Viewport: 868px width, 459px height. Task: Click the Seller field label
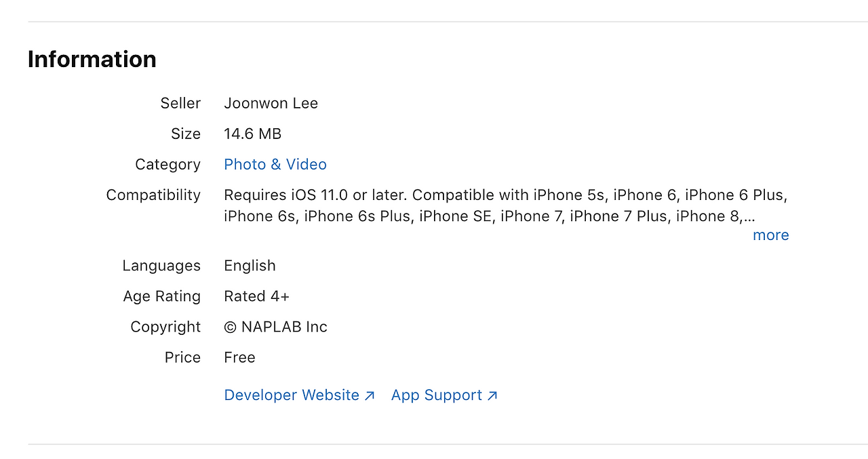coord(180,103)
